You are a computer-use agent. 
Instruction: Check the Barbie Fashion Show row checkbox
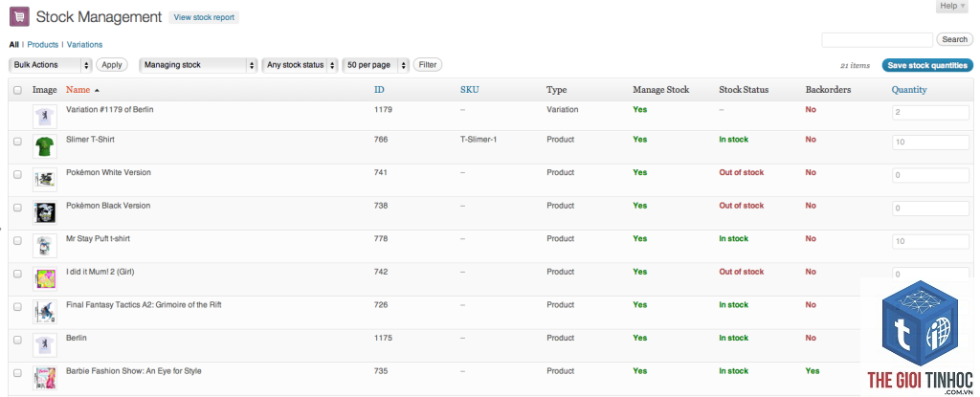pyautogui.click(x=17, y=373)
